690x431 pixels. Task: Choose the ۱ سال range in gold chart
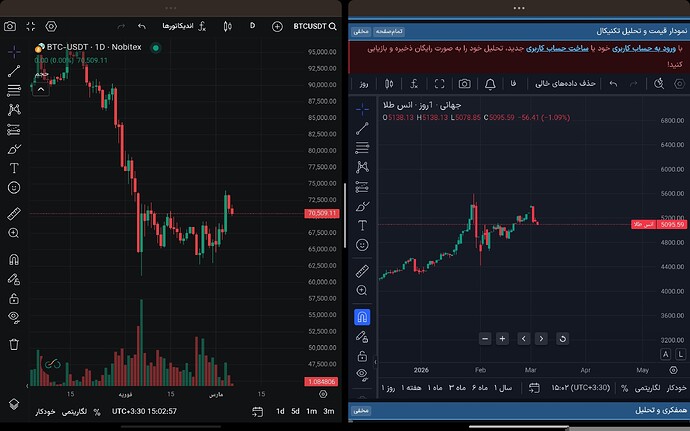click(503, 388)
